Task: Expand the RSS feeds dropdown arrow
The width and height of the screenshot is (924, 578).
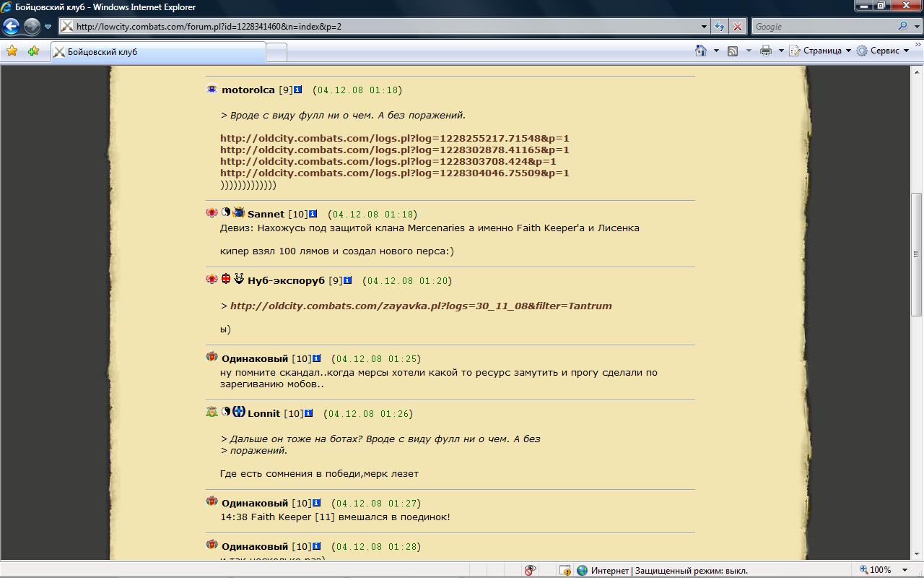Action: pyautogui.click(x=749, y=51)
